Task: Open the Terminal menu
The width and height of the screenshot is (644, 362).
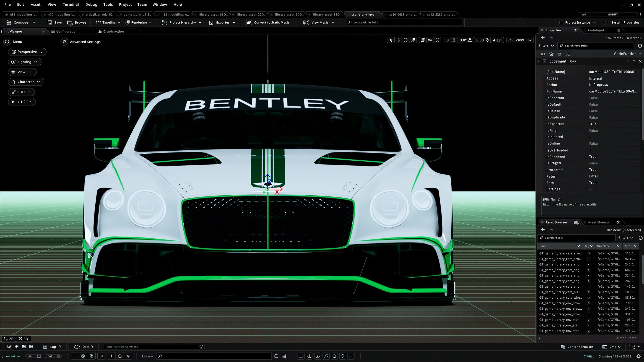Action: 71,4
